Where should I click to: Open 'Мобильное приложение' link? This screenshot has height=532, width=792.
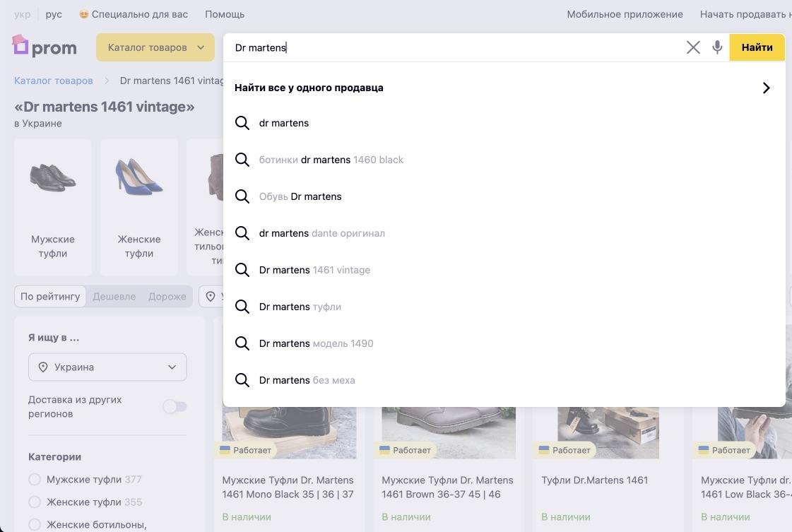(x=625, y=14)
